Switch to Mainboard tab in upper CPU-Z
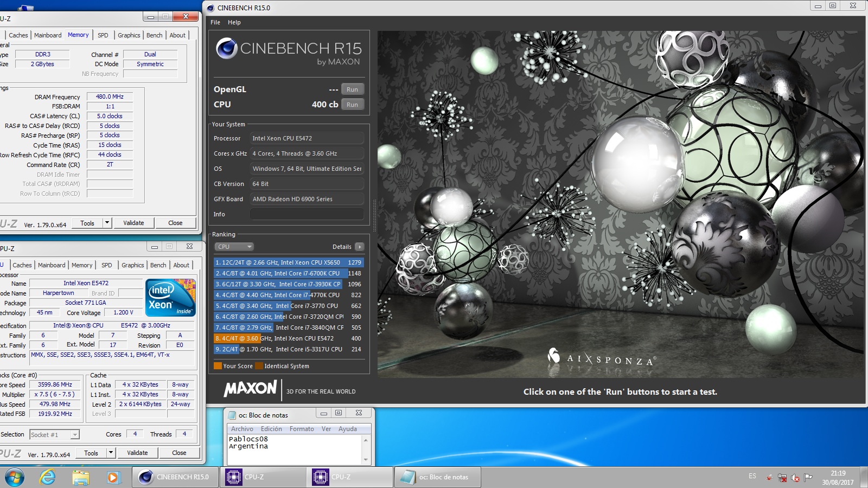 coord(48,35)
